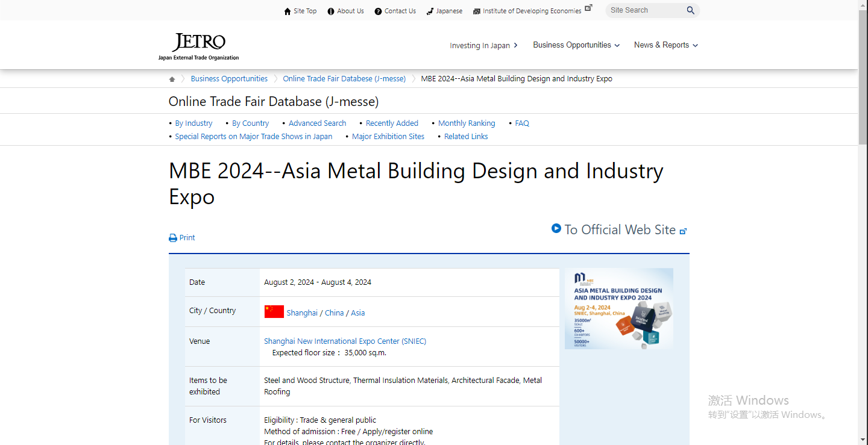Click the City / Country row label
Viewport: 868px width, 445px height.
212,311
